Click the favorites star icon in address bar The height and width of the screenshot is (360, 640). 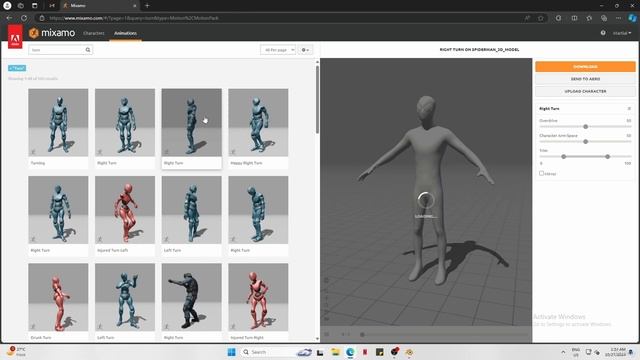point(540,18)
